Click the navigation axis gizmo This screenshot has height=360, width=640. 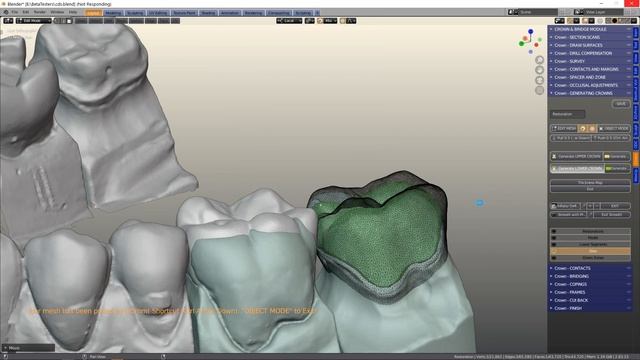[530, 42]
